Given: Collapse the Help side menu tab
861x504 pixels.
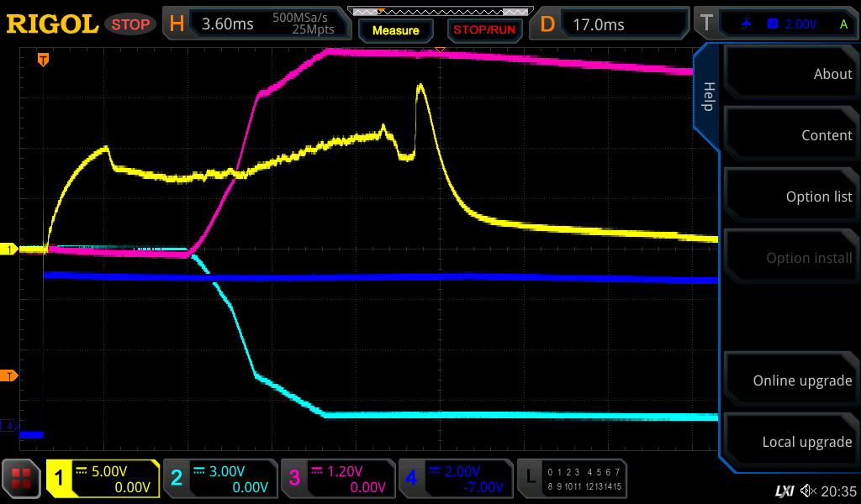Looking at the screenshot, I should (x=708, y=97).
